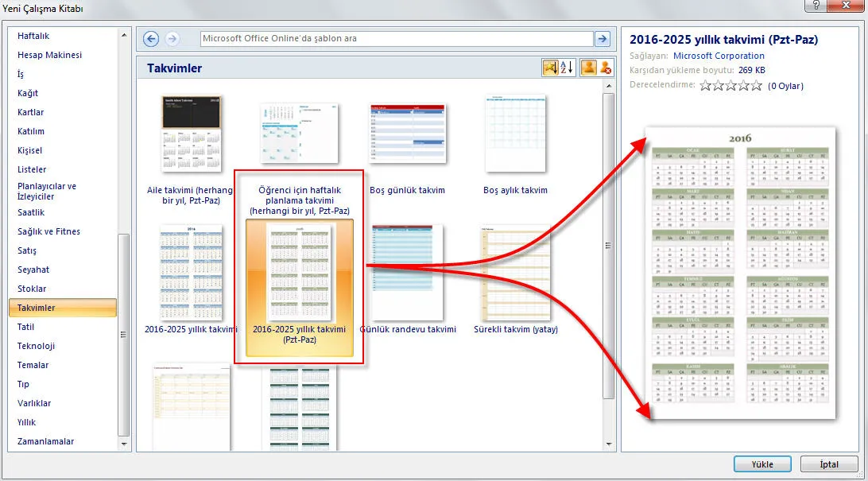Viewport: 868px width, 481px height.
Task: Open the Sağlık ve Fitnes category
Action: point(48,231)
